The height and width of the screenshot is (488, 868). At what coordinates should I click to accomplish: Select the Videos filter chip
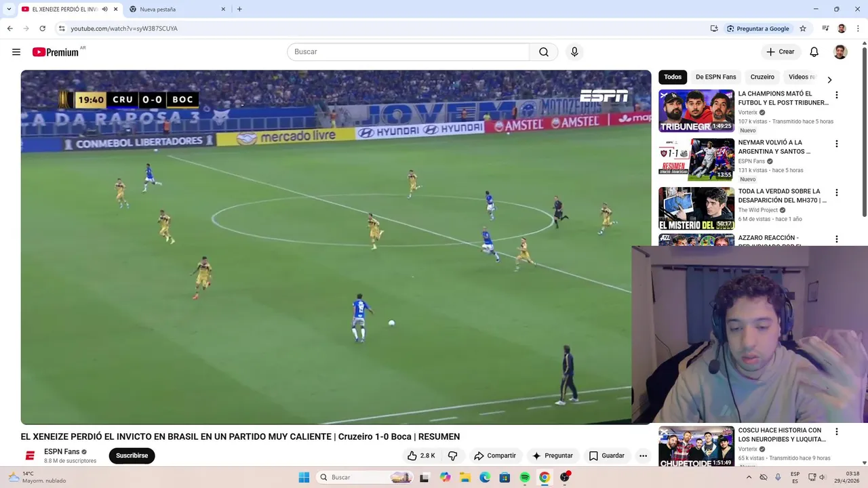(x=802, y=77)
